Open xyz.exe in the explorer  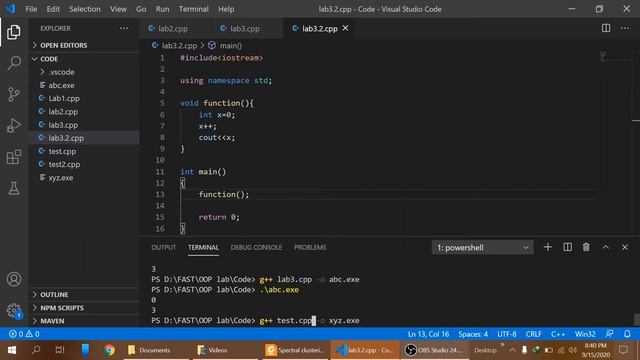[61, 178]
